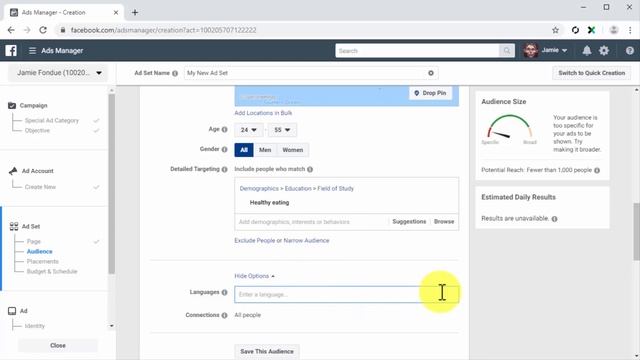The image size is (640, 360).
Task: Click Add Locations in Bulk link
Action: tap(263, 113)
